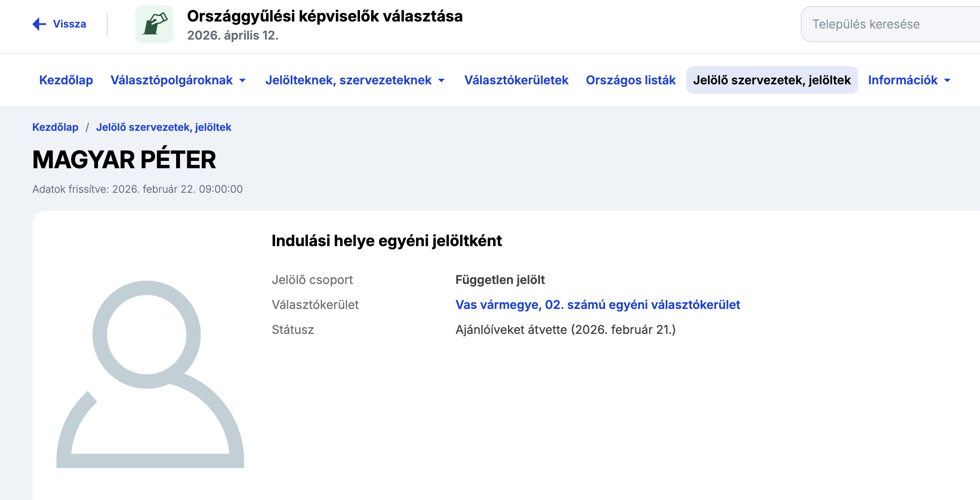Click Kezdőlap in the breadcrumb trail
Image resolution: width=980 pixels, height=500 pixels.
pyautogui.click(x=55, y=127)
